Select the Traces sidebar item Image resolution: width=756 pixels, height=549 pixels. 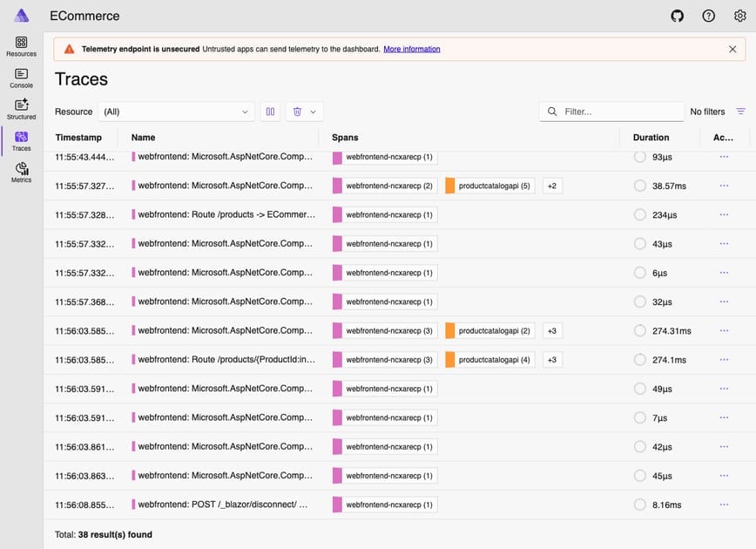pyautogui.click(x=21, y=141)
